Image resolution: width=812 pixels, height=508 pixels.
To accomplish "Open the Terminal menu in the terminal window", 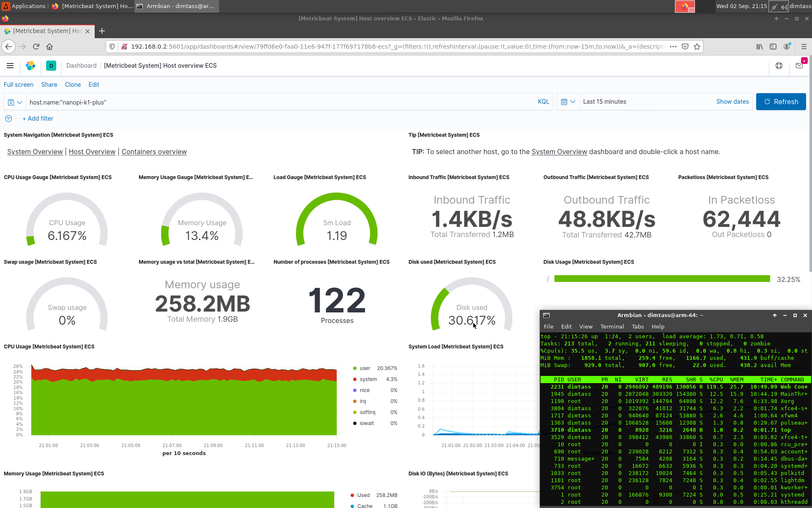I will (x=612, y=326).
